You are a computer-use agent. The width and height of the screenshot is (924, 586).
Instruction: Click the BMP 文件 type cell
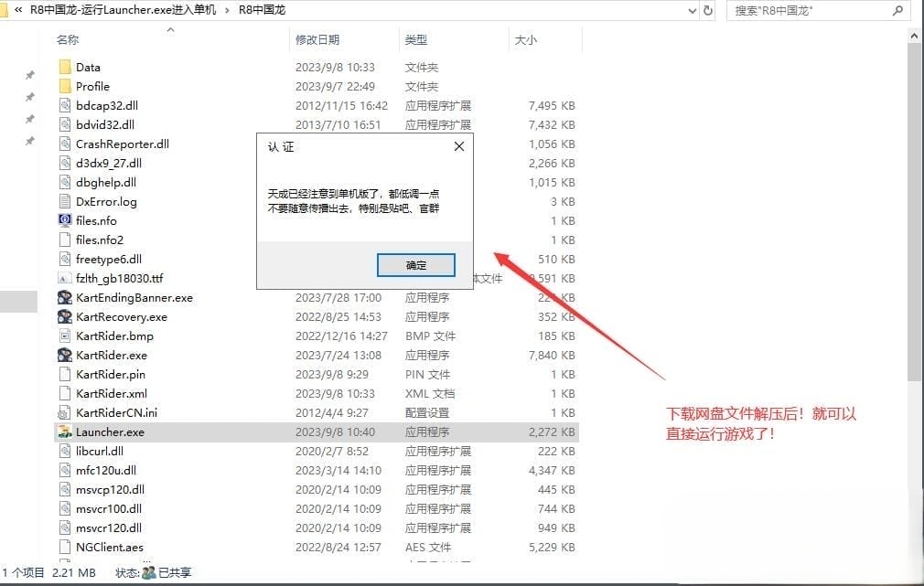click(430, 336)
